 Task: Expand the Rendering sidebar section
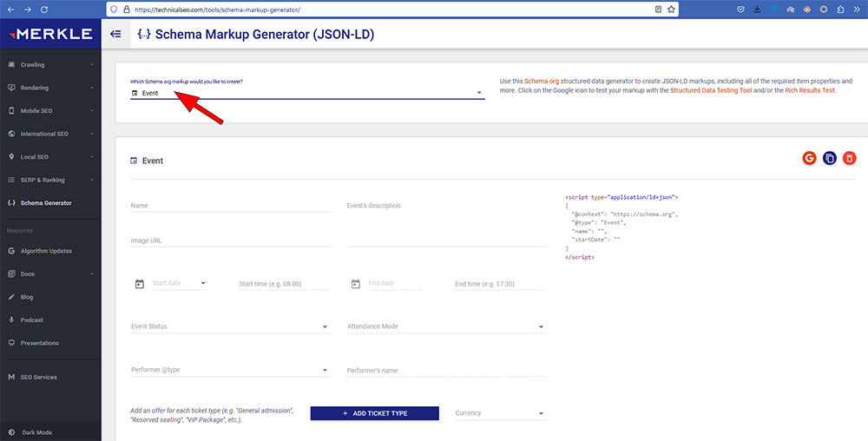point(50,88)
